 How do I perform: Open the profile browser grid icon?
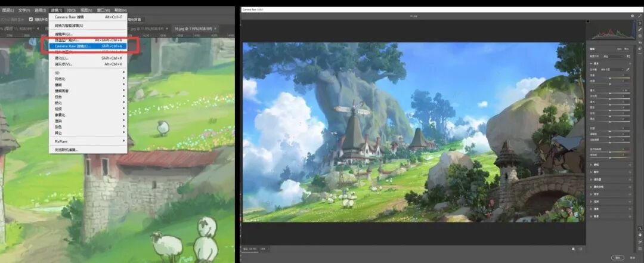pyautogui.click(x=628, y=56)
